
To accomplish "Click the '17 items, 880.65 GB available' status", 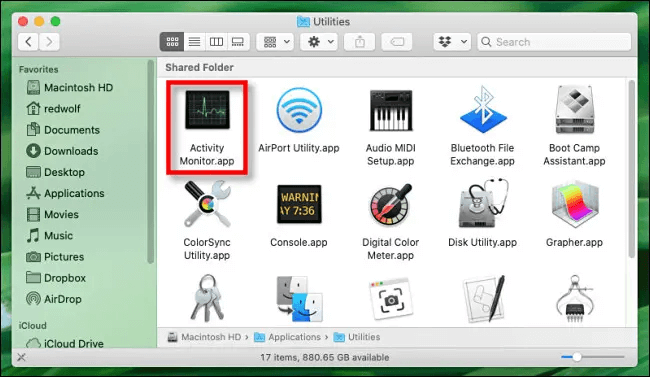I will (325, 358).
